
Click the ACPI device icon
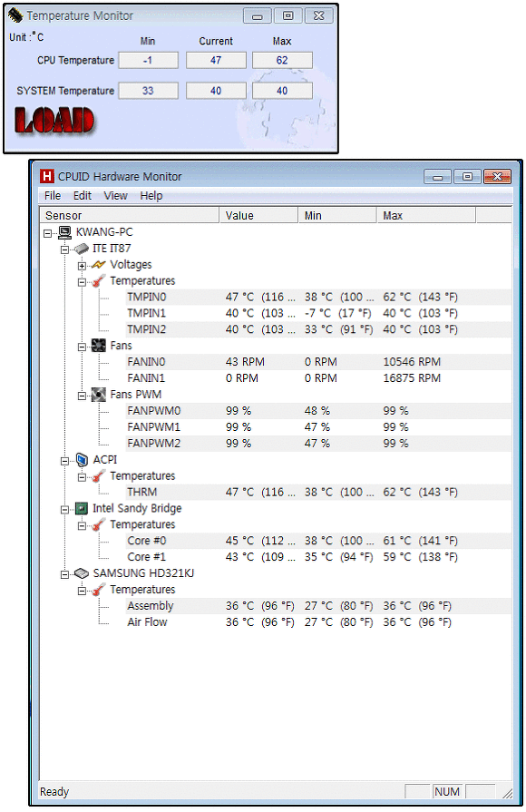(x=82, y=460)
